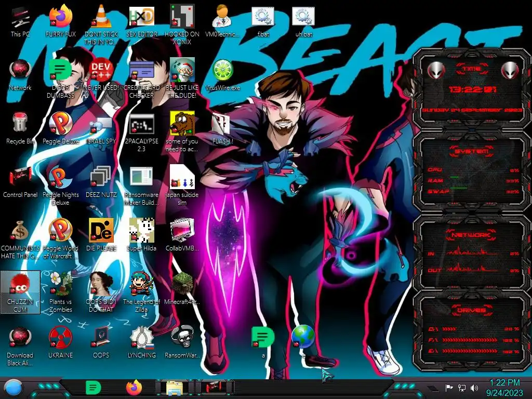Screen dimensions: 532x399
Task: Click the DRIVES widget header
Action: click(x=472, y=310)
